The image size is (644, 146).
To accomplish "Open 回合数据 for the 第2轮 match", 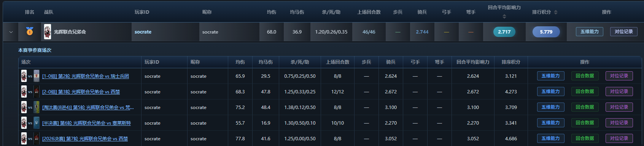I will (585, 76).
